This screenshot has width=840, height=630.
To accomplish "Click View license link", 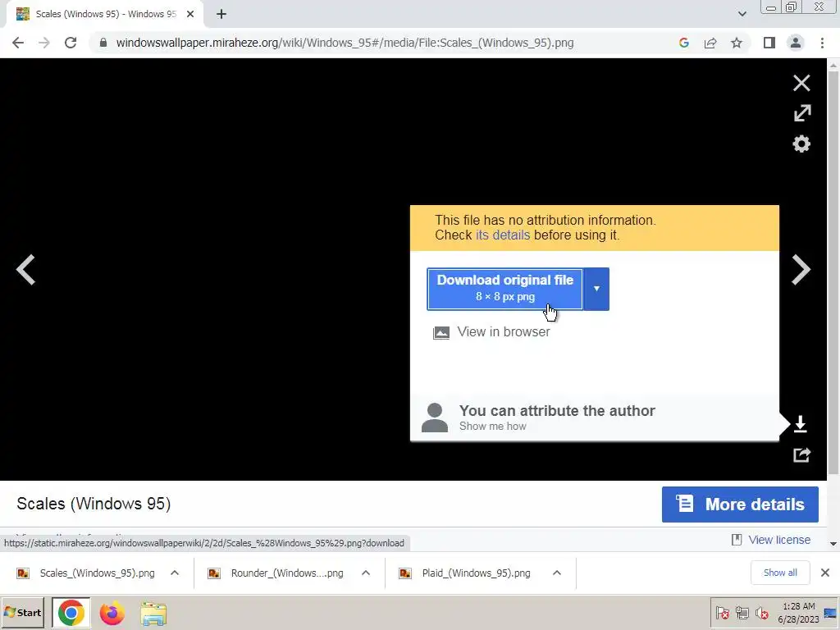I will pos(779,540).
